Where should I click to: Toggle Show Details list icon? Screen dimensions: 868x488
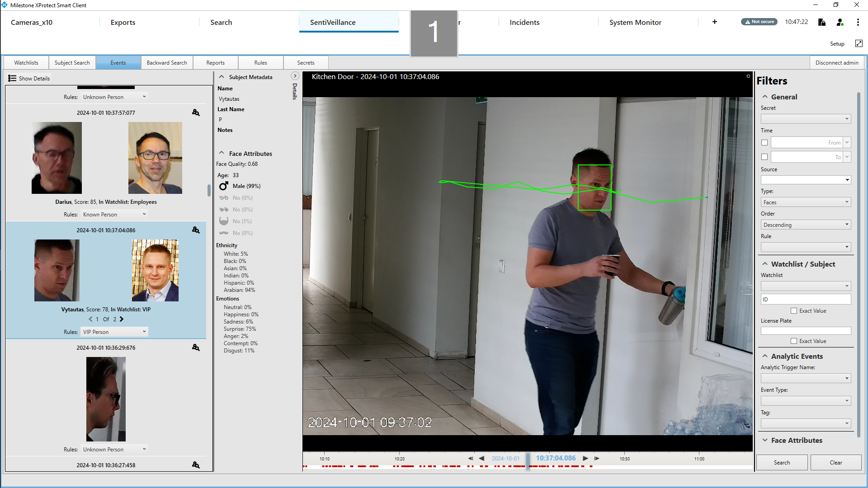tap(12, 78)
